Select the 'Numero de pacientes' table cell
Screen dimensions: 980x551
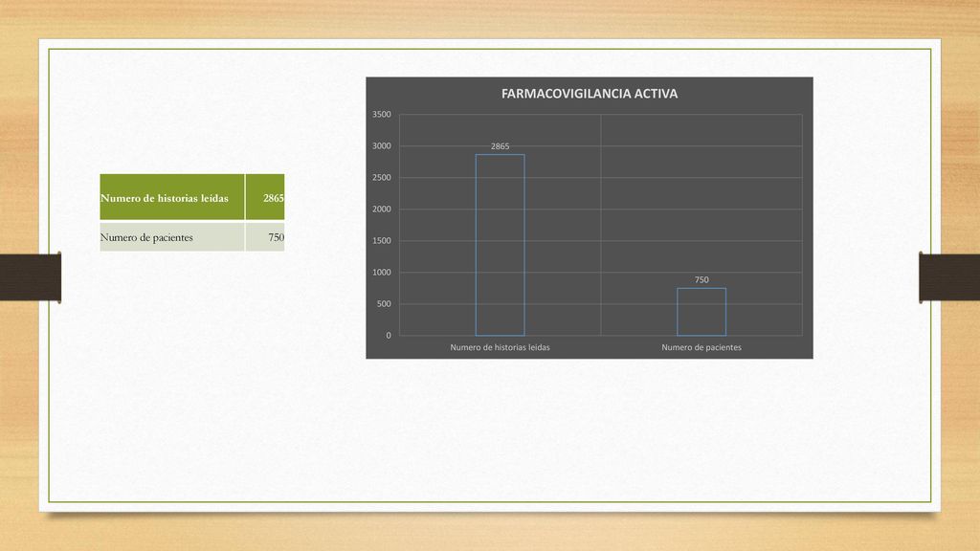(172, 237)
